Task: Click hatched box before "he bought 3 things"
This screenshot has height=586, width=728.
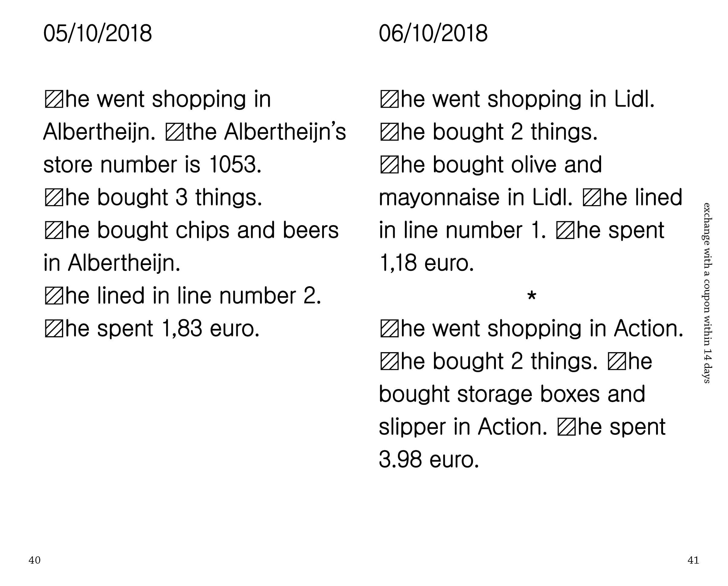Action: pyautogui.click(x=54, y=198)
